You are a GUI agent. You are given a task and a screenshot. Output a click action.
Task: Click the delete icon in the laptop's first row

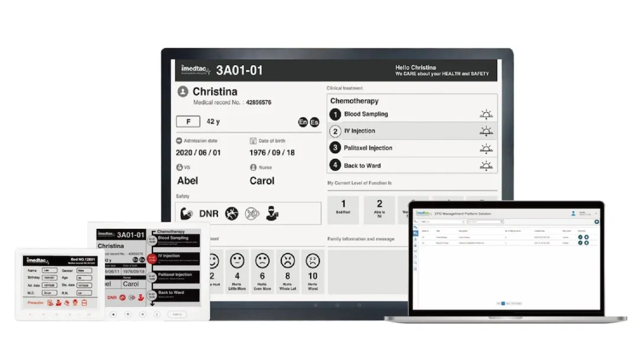click(587, 237)
